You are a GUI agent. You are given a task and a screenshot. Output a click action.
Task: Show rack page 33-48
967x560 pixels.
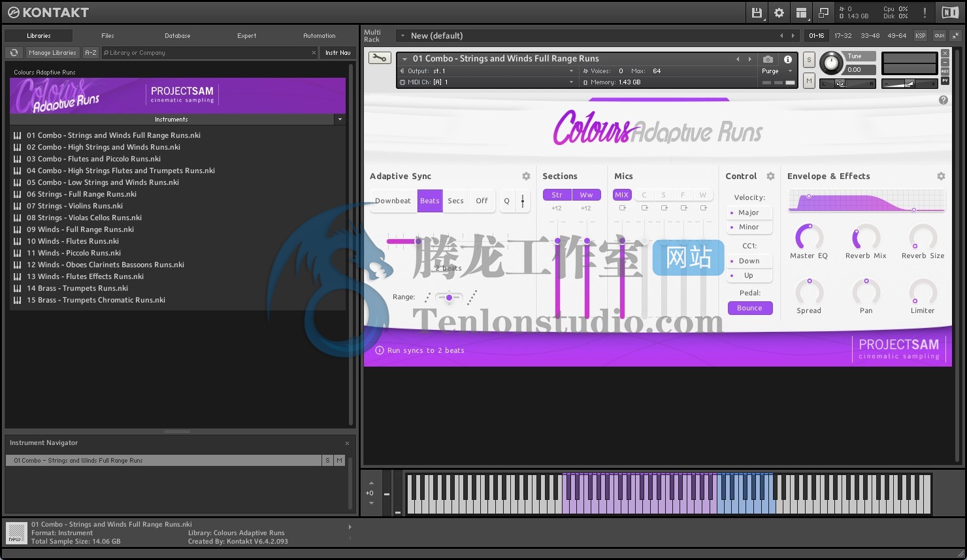[x=870, y=36]
